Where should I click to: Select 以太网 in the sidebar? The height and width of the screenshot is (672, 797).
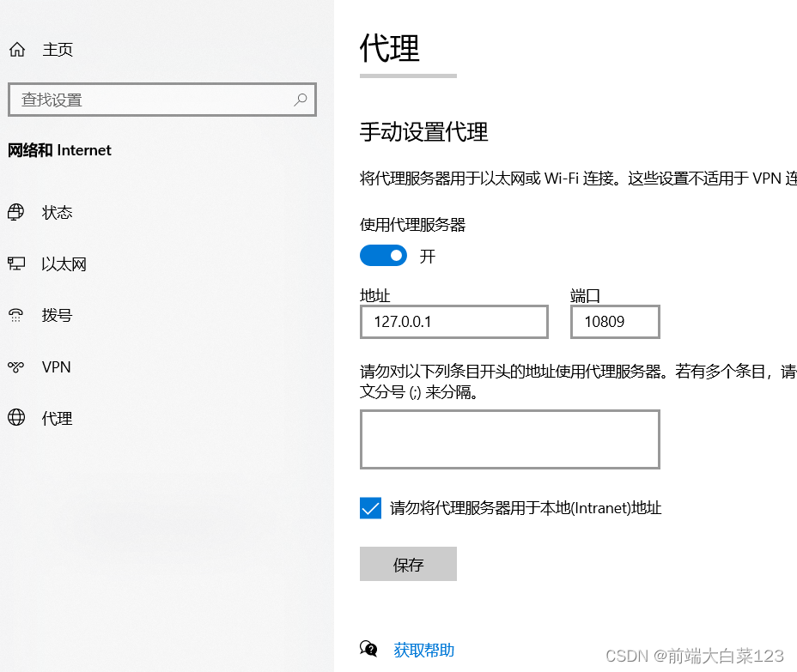point(64,264)
